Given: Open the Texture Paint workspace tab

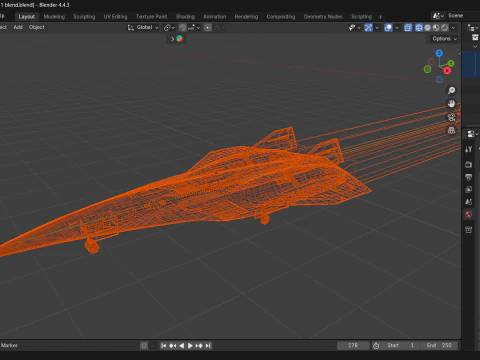Looking at the screenshot, I should (151, 17).
